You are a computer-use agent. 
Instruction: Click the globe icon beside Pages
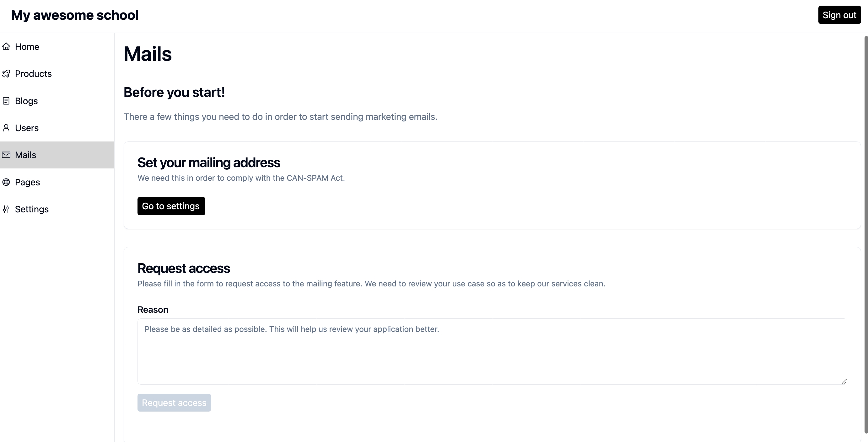click(6, 182)
